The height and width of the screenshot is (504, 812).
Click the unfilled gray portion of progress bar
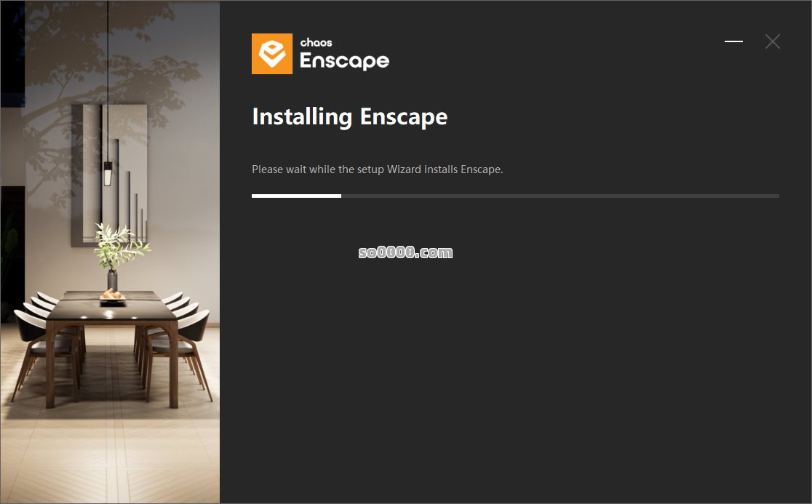pos(560,196)
